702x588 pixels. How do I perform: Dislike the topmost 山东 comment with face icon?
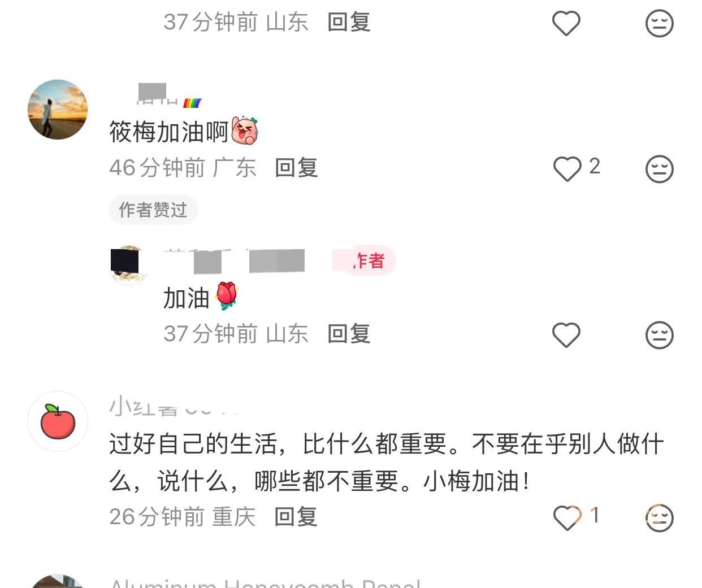point(660,23)
